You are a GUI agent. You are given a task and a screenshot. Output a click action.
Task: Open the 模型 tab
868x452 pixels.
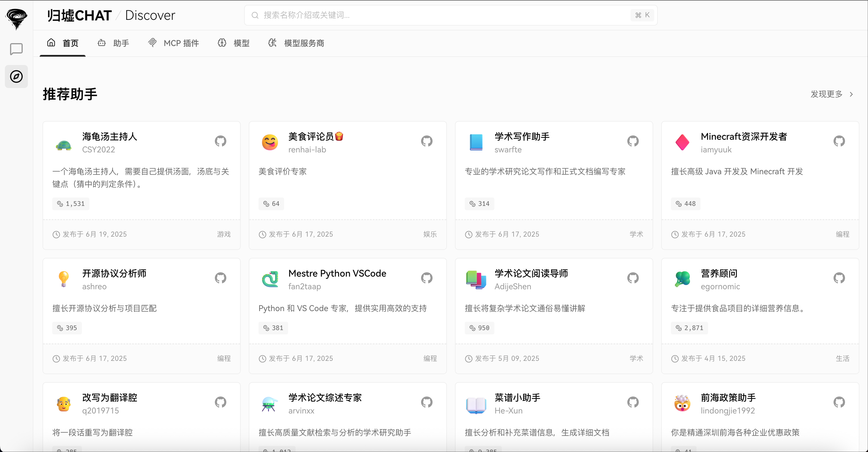(234, 43)
